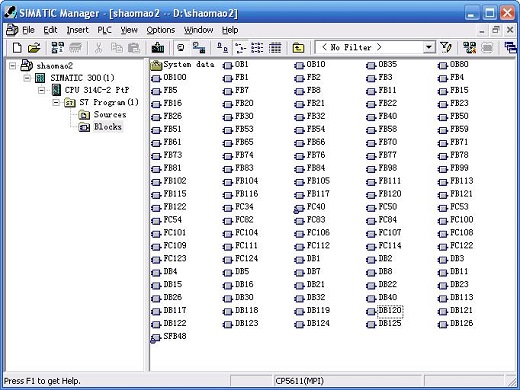This screenshot has width=520, height=390.
Task: Click the Cut scissors icon
Action: [x=98, y=48]
